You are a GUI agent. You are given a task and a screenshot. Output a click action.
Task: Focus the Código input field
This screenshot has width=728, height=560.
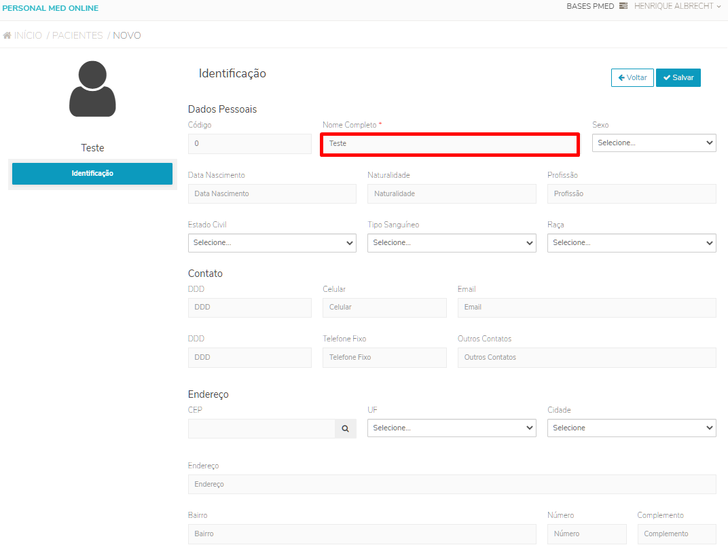(x=250, y=144)
